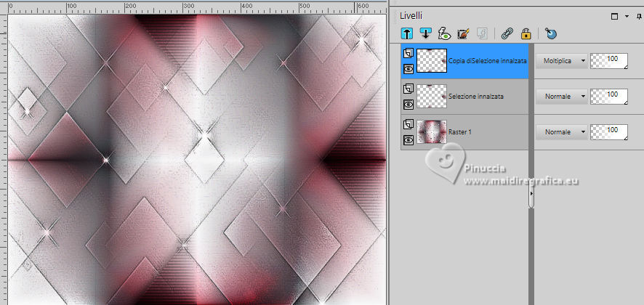This screenshot has width=644, height=305.
Task: Open the layer effects (fx) icon
Action: pos(444,33)
